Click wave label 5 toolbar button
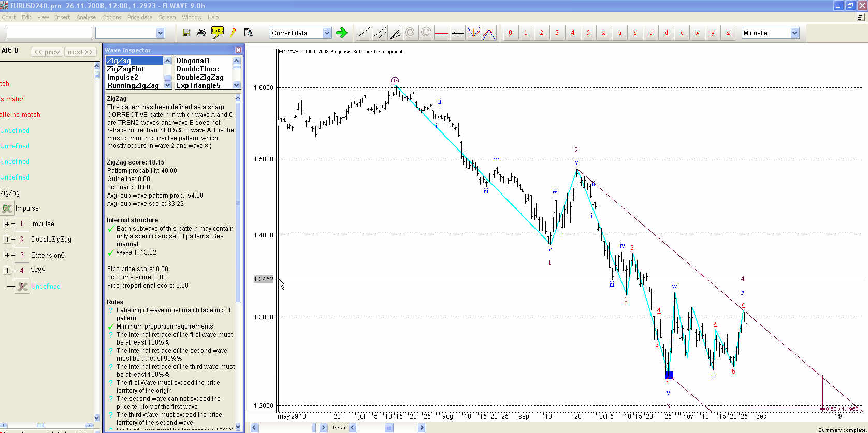868x433 pixels. tap(588, 33)
